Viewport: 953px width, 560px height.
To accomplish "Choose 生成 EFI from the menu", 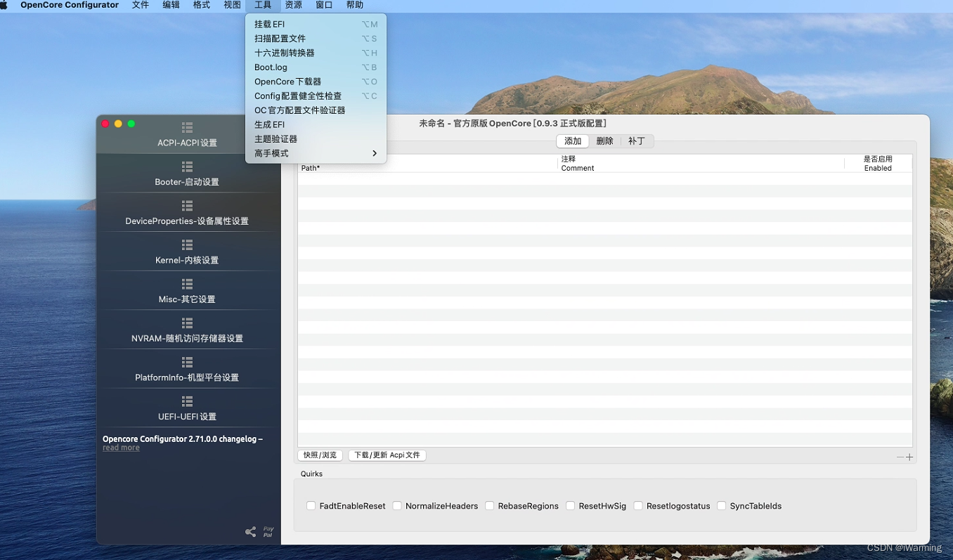I will (x=316, y=124).
